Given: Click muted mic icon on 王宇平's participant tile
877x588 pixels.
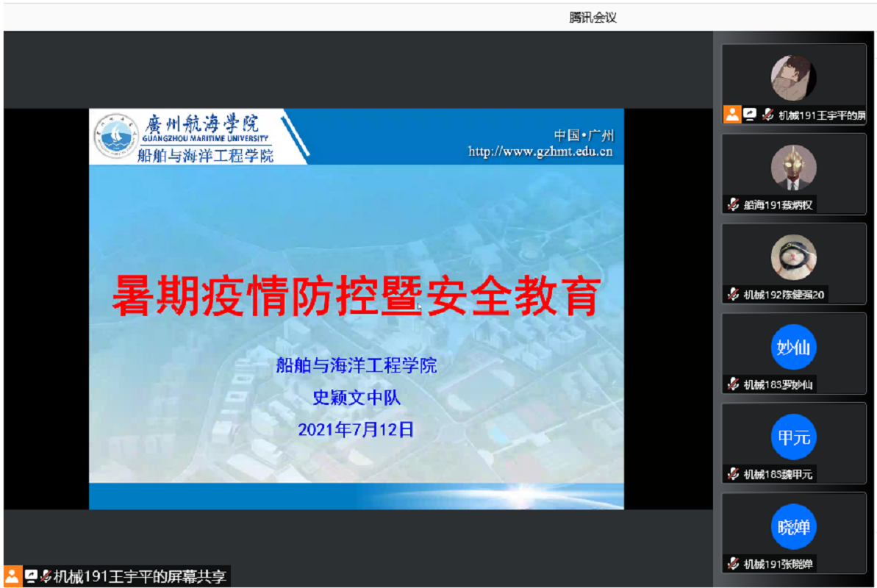Looking at the screenshot, I should [x=768, y=115].
